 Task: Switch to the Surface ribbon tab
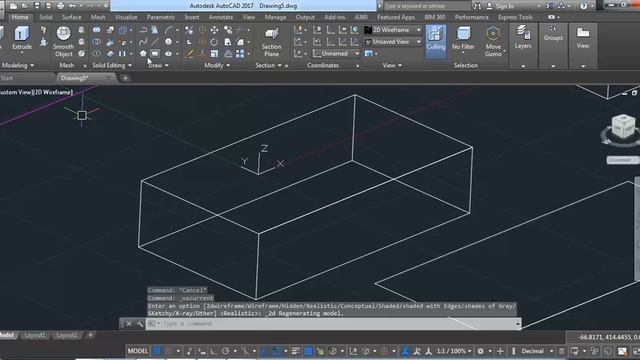coord(71,17)
